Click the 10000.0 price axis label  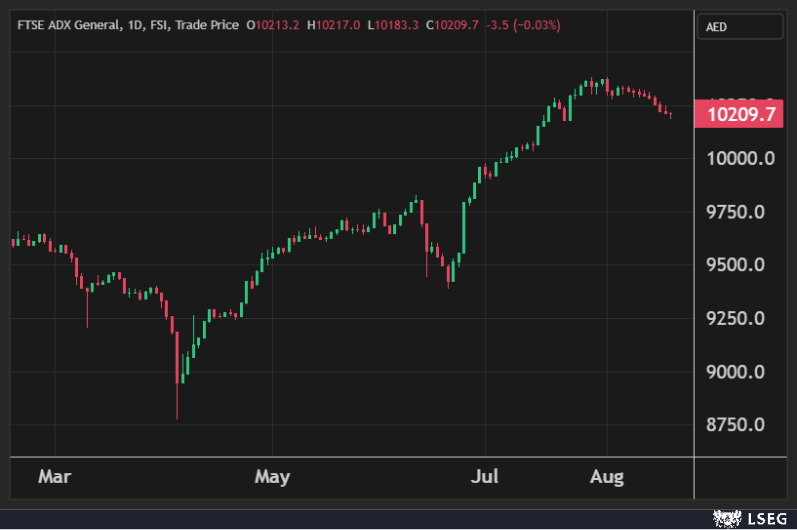tap(741, 158)
